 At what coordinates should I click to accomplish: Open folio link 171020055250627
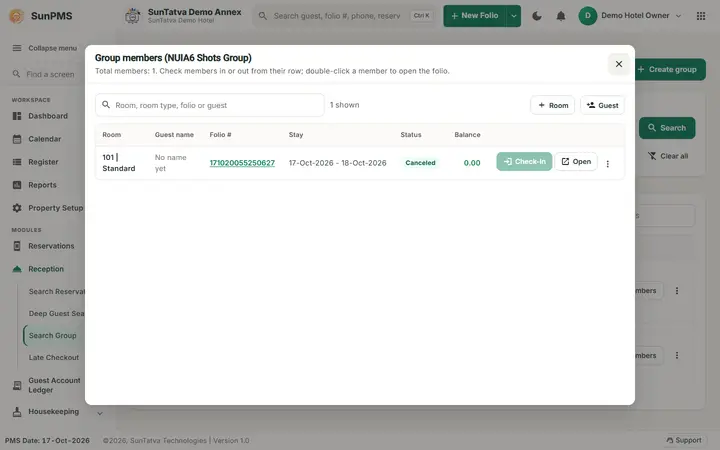(x=242, y=163)
